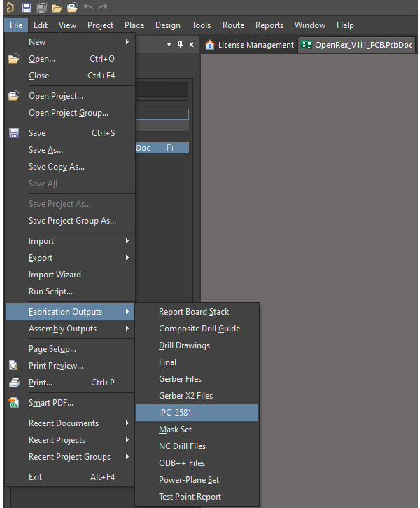Open the Edit menu

point(41,25)
